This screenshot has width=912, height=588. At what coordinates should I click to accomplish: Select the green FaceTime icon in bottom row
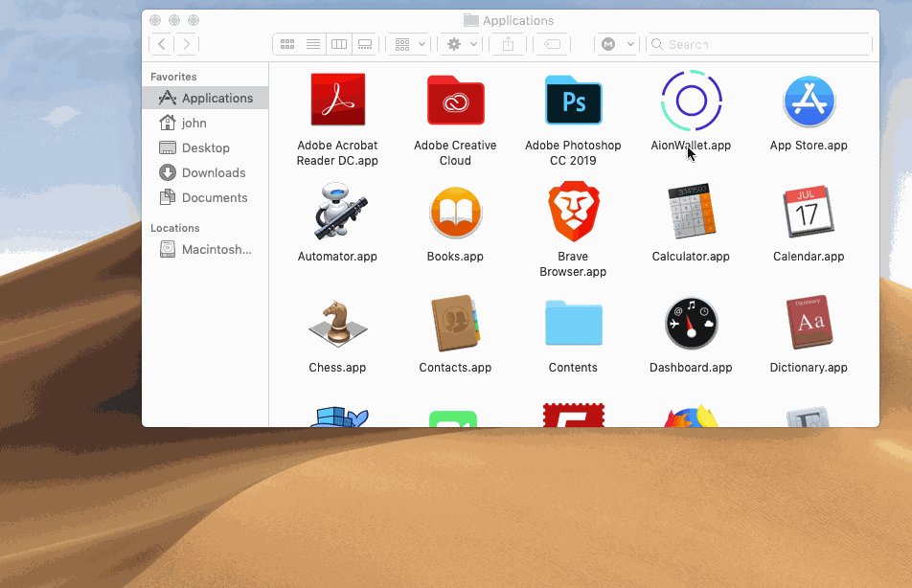point(453,418)
